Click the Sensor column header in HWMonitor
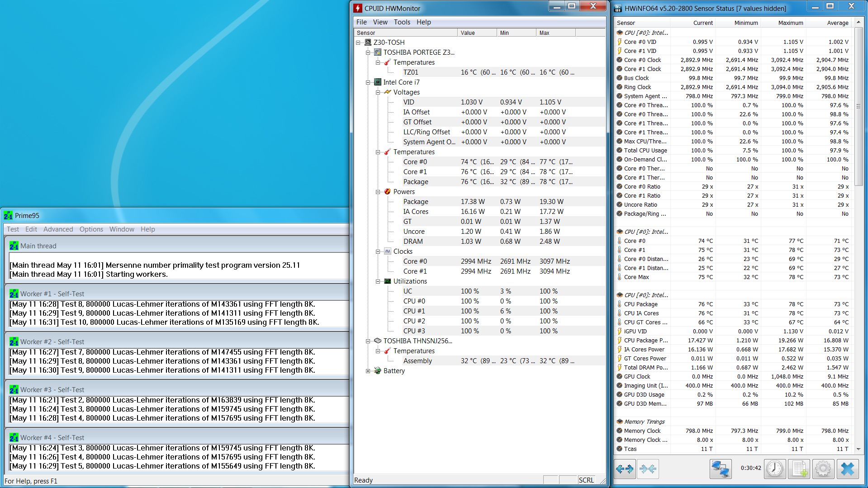The image size is (868, 488). pyautogui.click(x=405, y=33)
